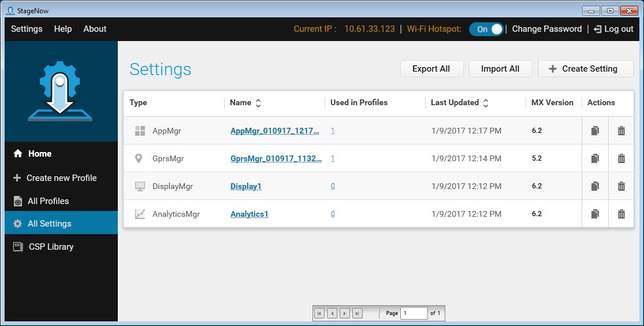Open the Display1 setting link

tap(246, 186)
